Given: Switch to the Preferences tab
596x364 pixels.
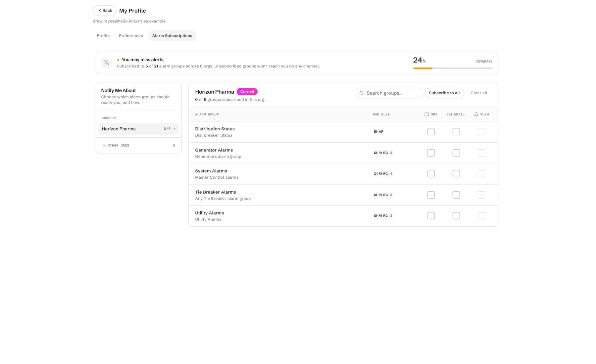Looking at the screenshot, I should point(131,36).
